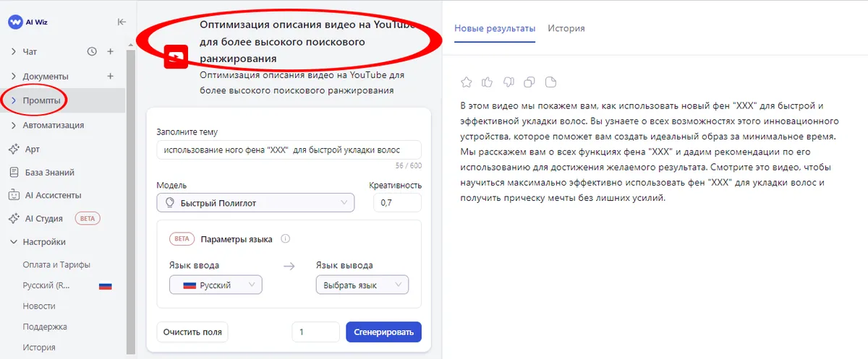Open chat history clock icon

point(92,51)
